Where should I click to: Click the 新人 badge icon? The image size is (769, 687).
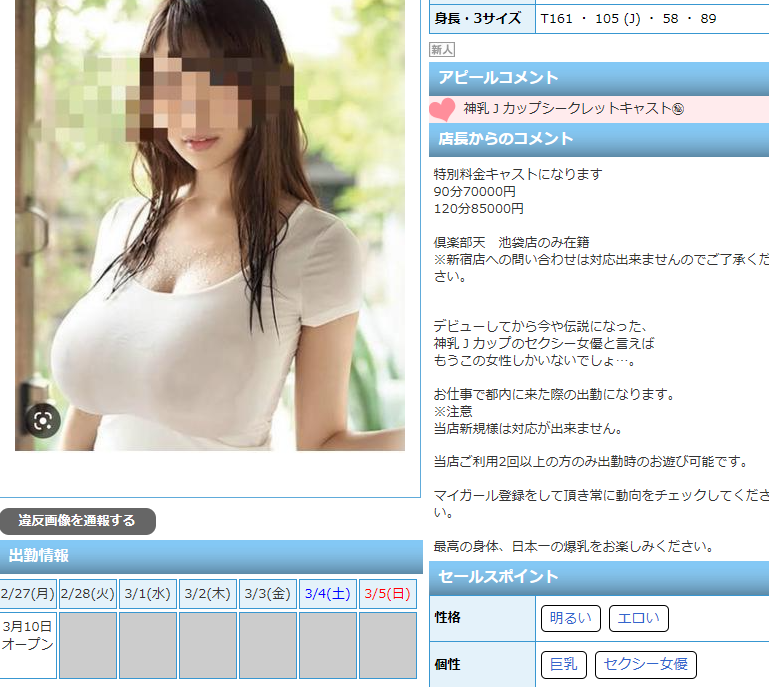pyautogui.click(x=442, y=49)
